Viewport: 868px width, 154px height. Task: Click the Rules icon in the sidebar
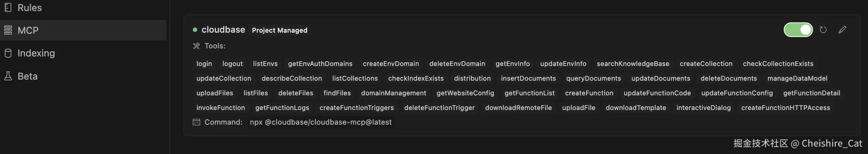tap(8, 7)
